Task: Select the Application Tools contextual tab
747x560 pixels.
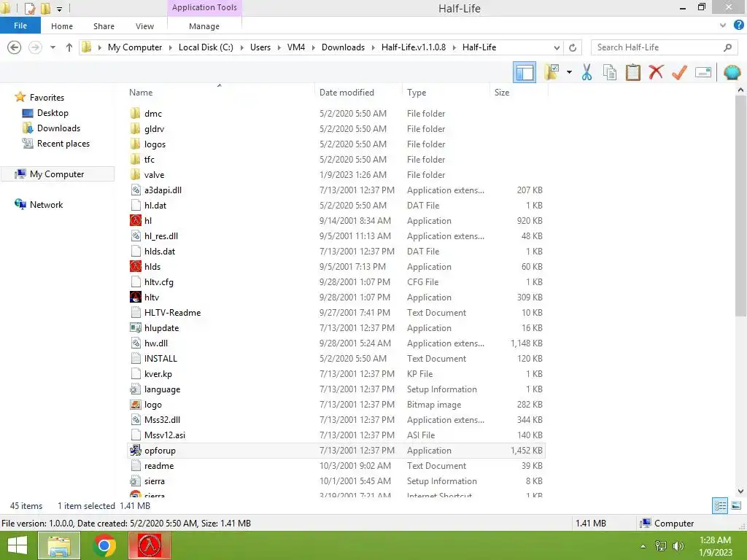Action: tap(204, 7)
